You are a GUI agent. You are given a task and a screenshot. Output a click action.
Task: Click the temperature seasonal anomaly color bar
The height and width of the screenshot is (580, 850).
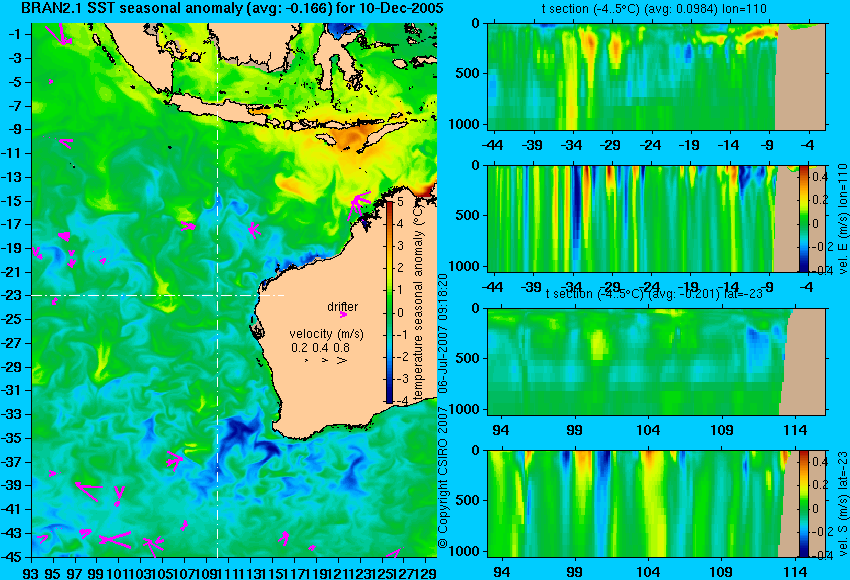(389, 302)
